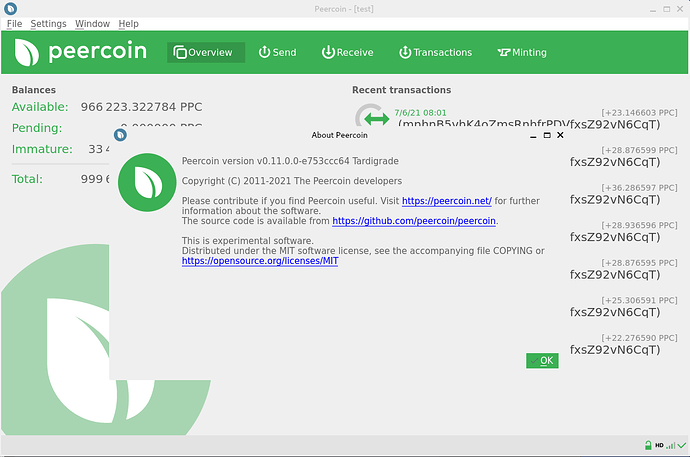Open the Receive tab
Image resolution: width=690 pixels, height=457 pixels.
click(348, 52)
